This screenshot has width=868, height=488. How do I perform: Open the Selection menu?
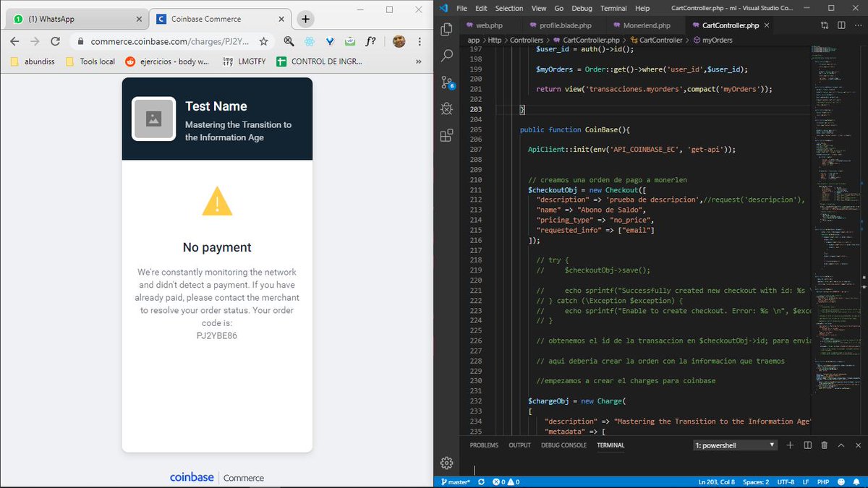509,8
